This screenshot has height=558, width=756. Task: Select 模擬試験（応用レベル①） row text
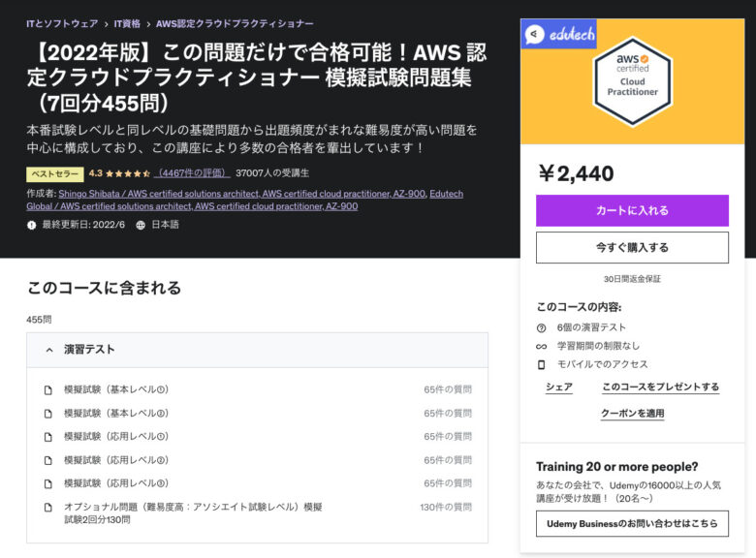point(116,436)
